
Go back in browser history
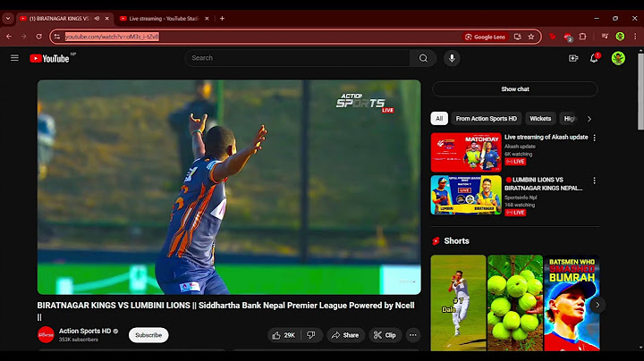pos(9,37)
